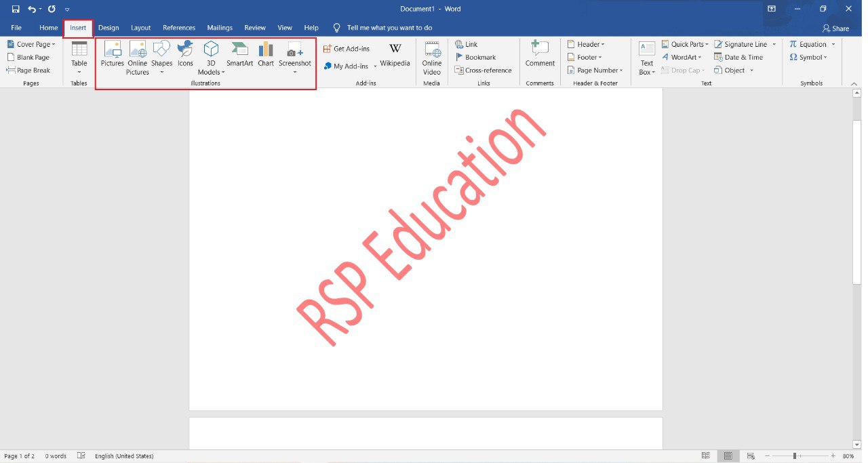Open the Wikipedia add-in

(x=395, y=54)
